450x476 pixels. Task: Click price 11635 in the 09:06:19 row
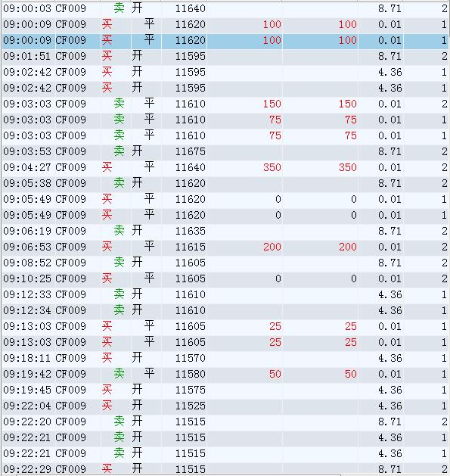191,232
